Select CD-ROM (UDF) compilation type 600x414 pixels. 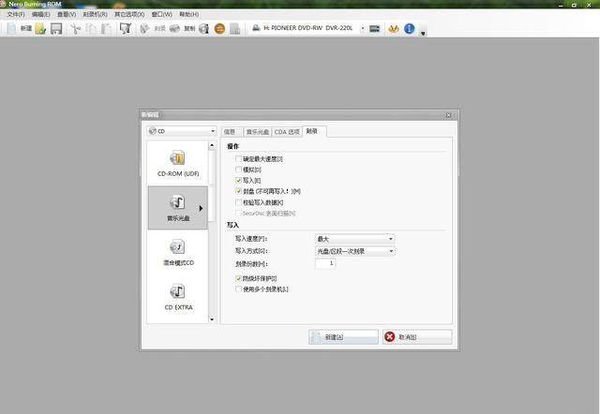[178, 163]
